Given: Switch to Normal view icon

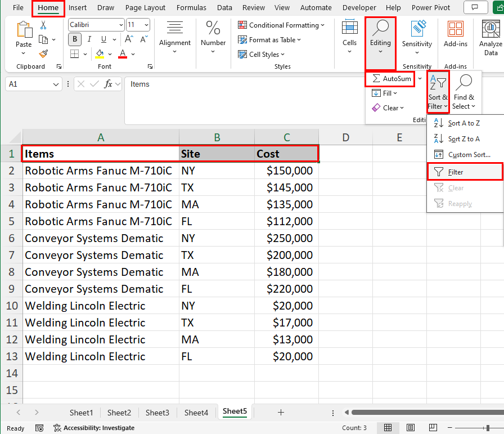Looking at the screenshot, I should pos(388,428).
